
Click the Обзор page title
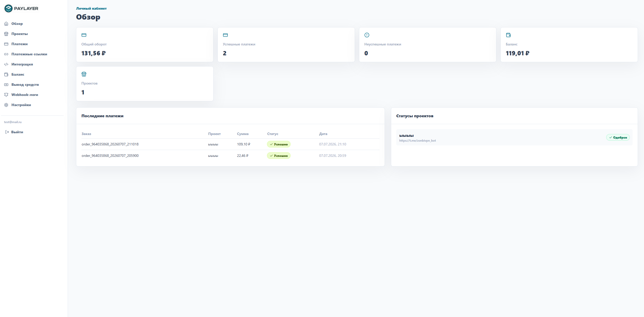[x=88, y=17]
